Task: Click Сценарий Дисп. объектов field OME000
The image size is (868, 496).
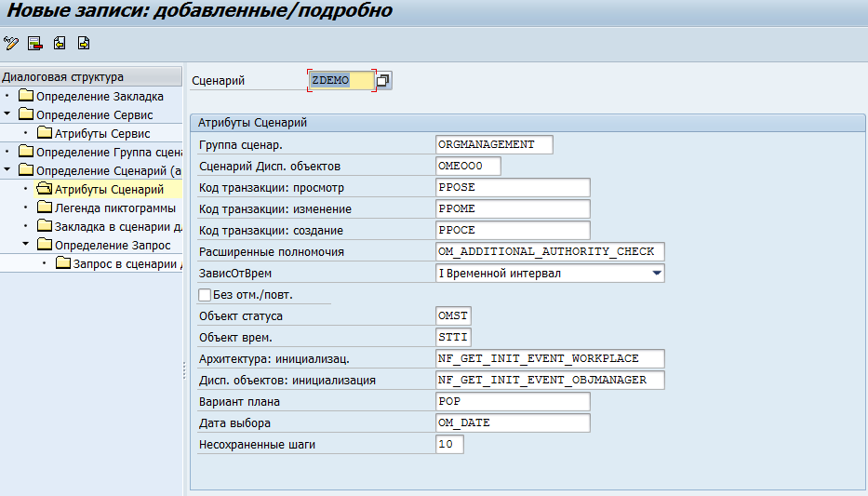Action: click(468, 166)
